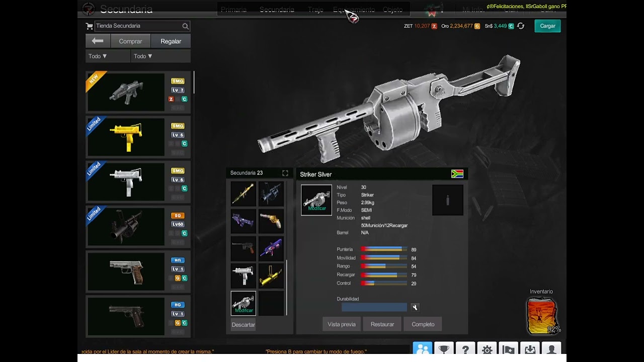This screenshot has width=644, height=362.
Task: Open the friends list icon
Action: [x=422, y=348]
